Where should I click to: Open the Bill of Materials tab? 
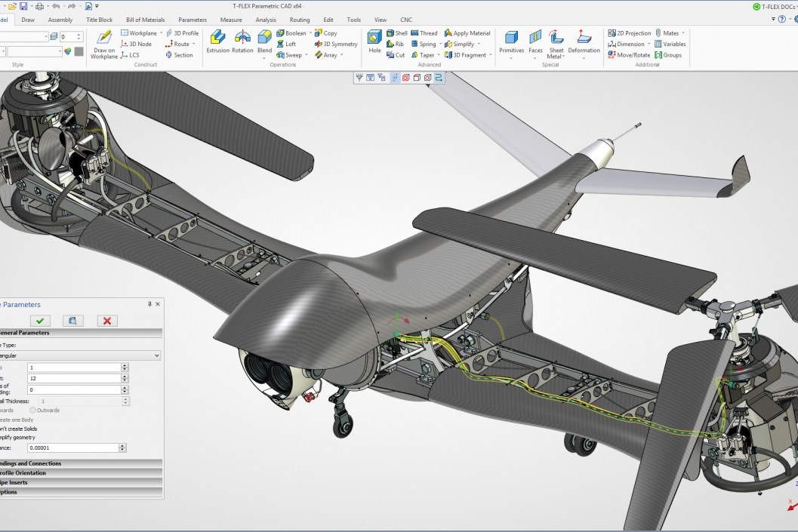[x=146, y=20]
